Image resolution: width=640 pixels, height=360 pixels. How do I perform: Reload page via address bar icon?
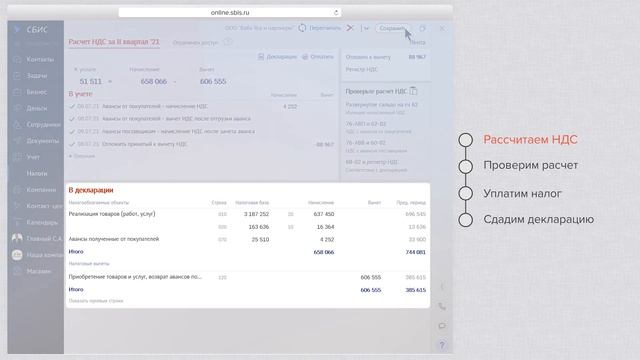pyautogui.click(x=336, y=13)
